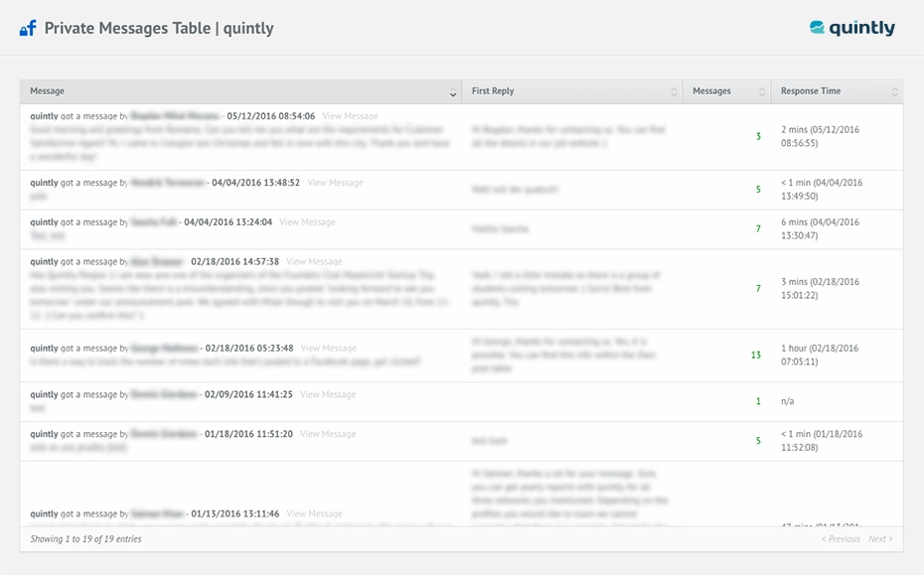Click message count 5 in the 01/18/2016 row
This screenshot has width=924, height=575.
758,441
